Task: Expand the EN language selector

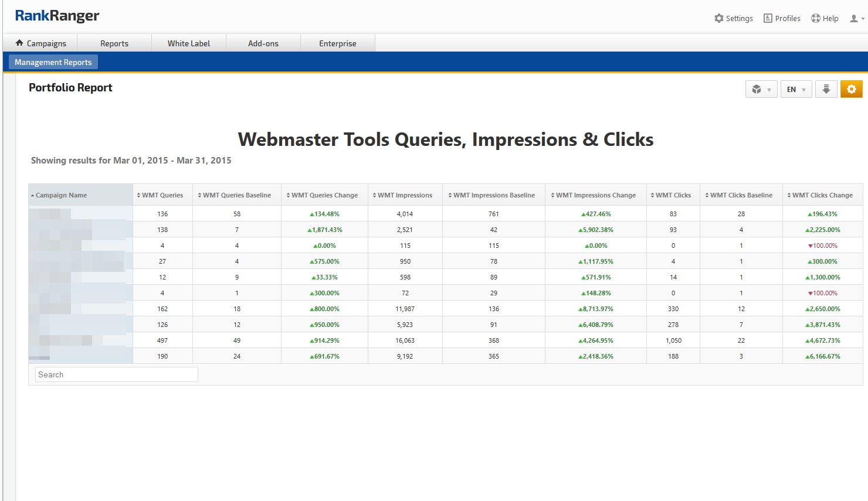Action: 796,89
